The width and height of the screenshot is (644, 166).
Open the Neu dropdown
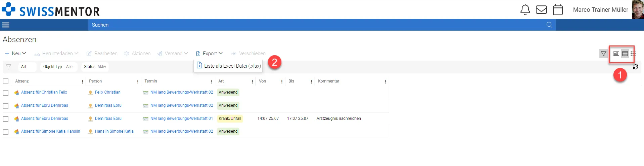click(15, 54)
